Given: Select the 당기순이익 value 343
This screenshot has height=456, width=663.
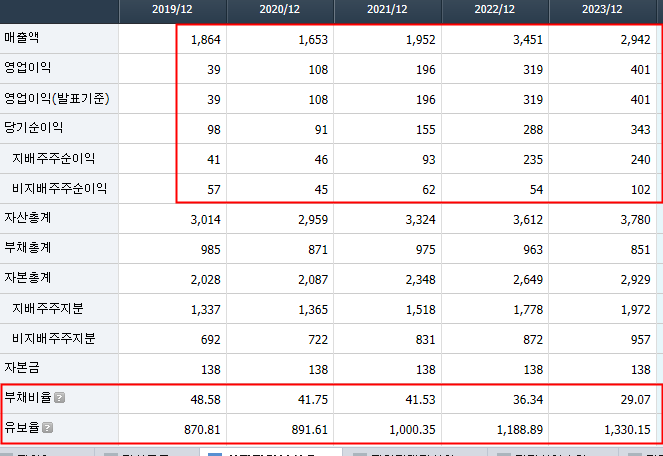Looking at the screenshot, I should click(x=640, y=130).
